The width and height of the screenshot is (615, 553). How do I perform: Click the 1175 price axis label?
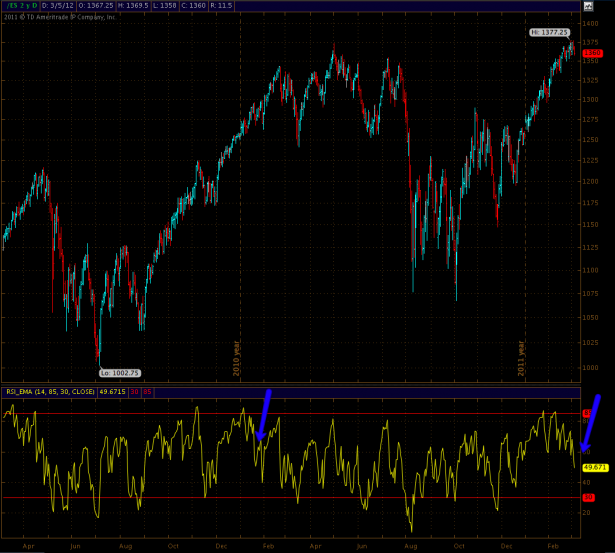(x=591, y=203)
